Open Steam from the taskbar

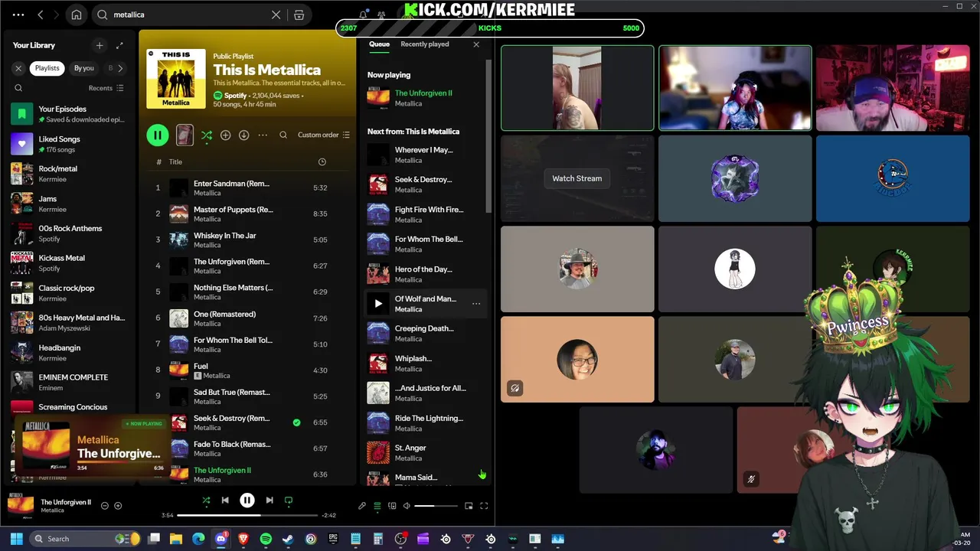(x=288, y=539)
